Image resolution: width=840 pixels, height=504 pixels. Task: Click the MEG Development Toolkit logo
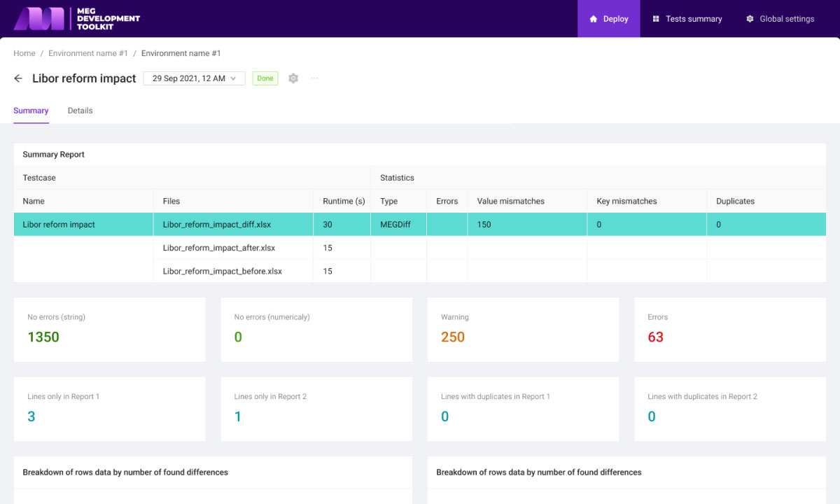pyautogui.click(x=77, y=19)
